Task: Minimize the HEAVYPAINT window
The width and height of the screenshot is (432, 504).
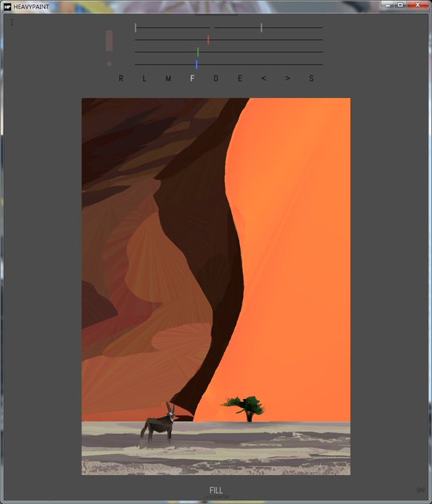Action: click(388, 5)
